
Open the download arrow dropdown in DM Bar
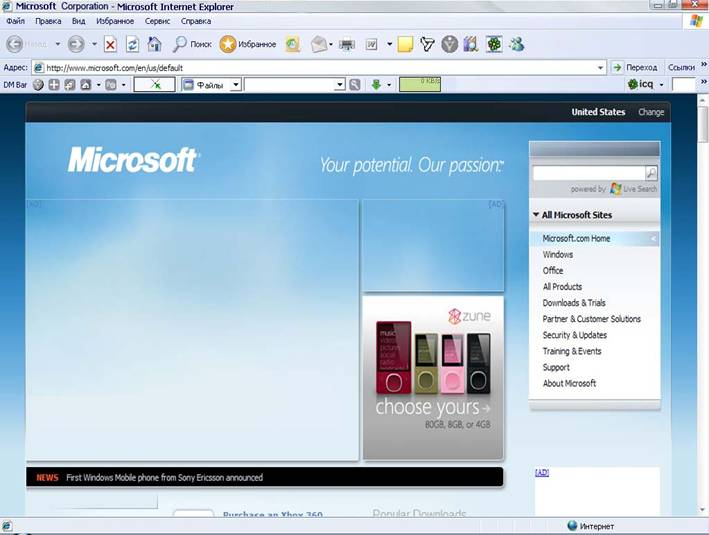pyautogui.click(x=389, y=85)
